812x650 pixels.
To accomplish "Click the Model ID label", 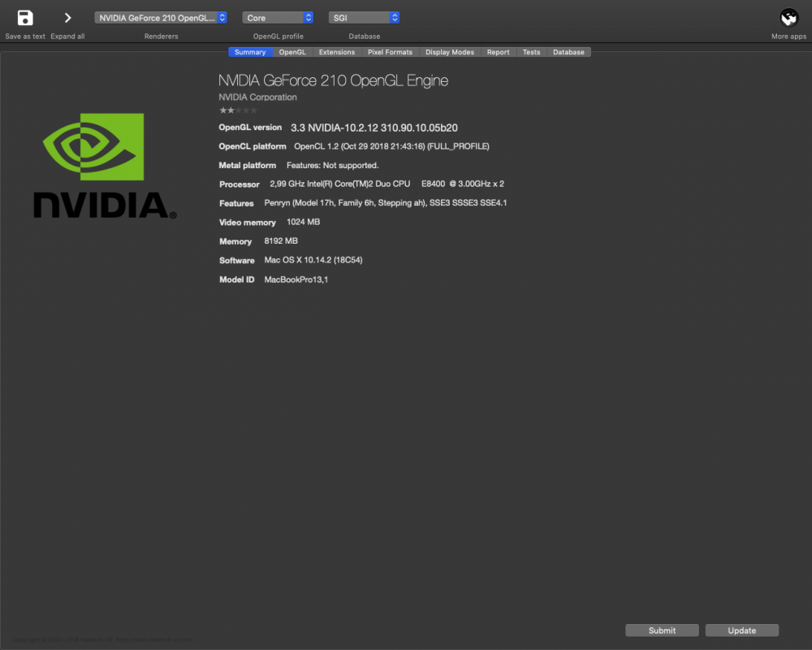I will [236, 279].
